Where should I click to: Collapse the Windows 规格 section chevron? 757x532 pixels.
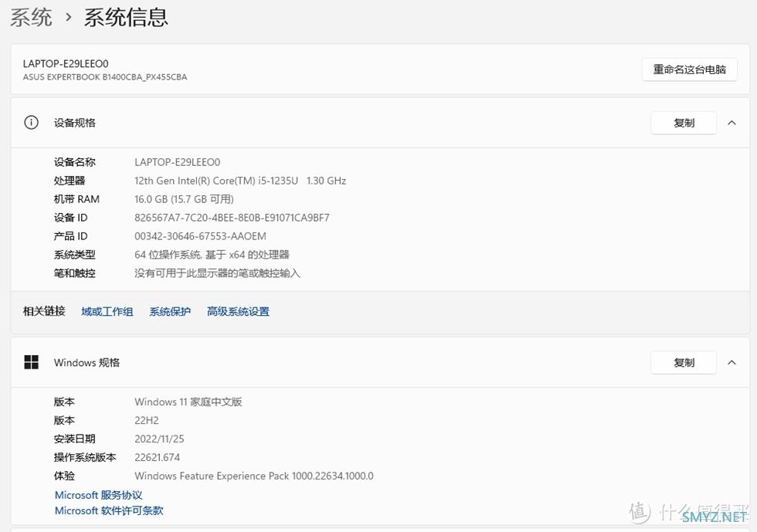(x=732, y=363)
